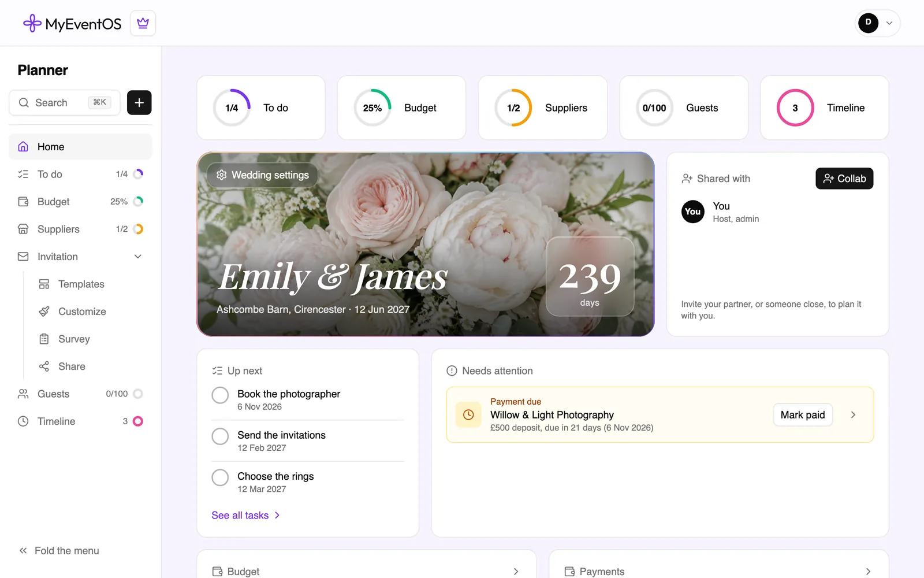Image resolution: width=924 pixels, height=578 pixels.
Task: Click the Suppliers 1/2 progress ring card
Action: pos(543,108)
